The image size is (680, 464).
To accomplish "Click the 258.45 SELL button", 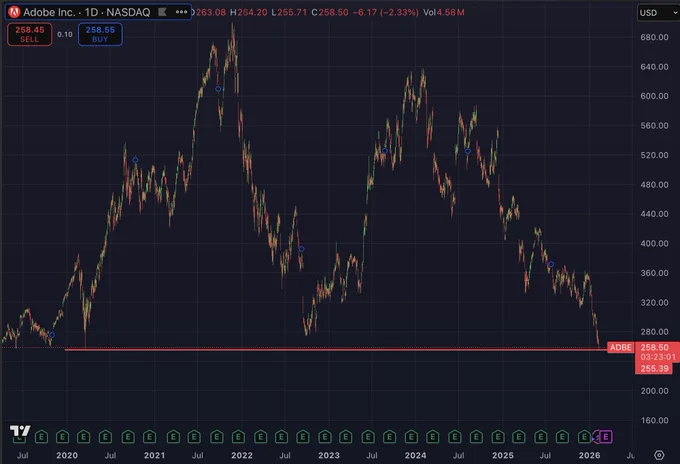I will point(29,34).
